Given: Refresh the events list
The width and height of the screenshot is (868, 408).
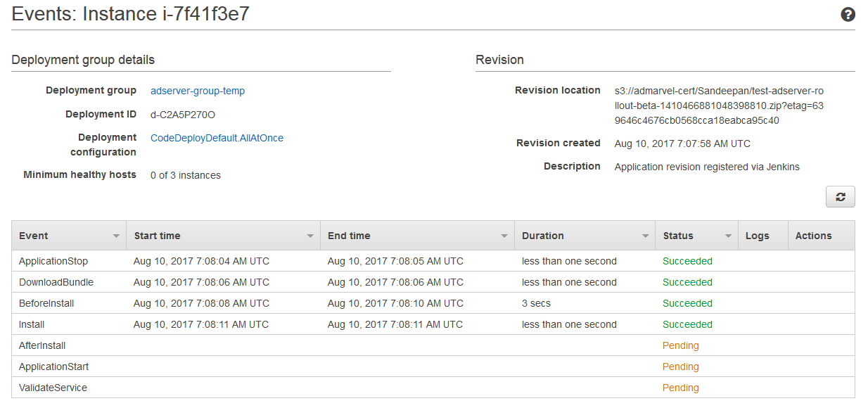Looking at the screenshot, I should pos(840,197).
